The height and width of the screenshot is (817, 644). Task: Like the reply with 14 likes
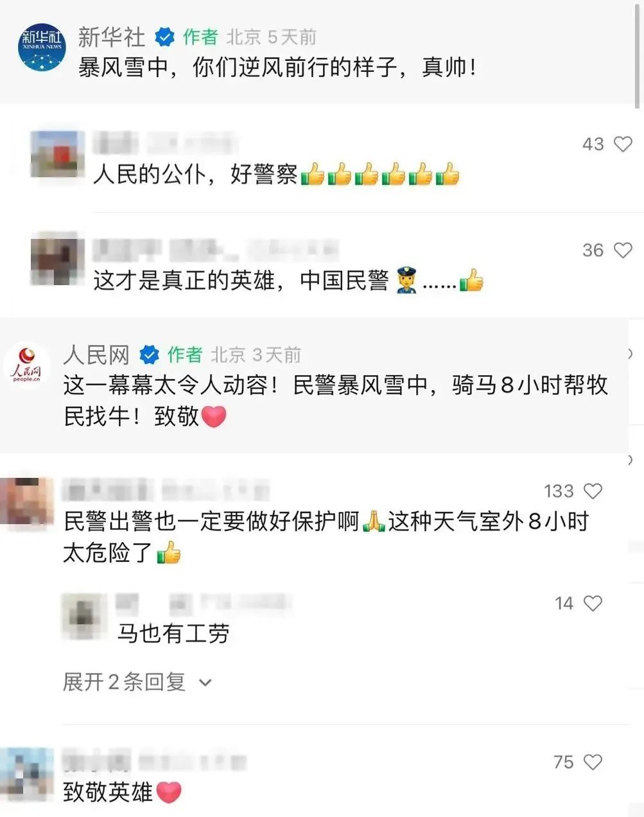pyautogui.click(x=593, y=604)
